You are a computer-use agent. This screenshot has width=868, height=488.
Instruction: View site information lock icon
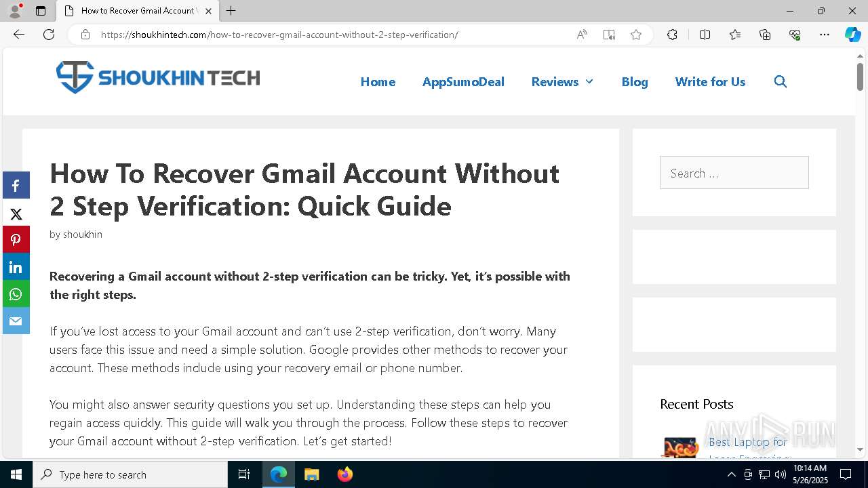pos(85,35)
